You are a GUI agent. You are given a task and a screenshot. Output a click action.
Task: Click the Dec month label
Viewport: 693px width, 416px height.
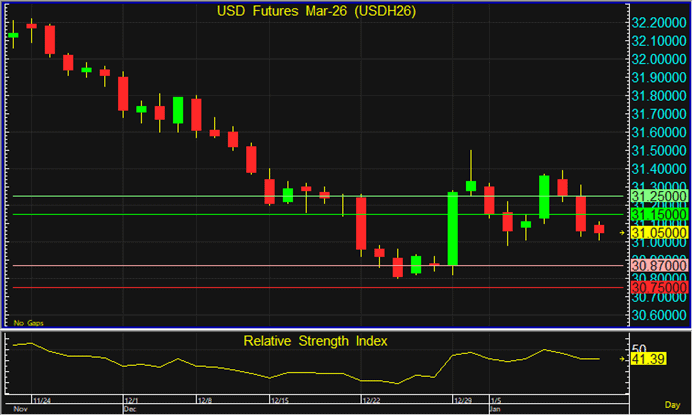pos(129,409)
